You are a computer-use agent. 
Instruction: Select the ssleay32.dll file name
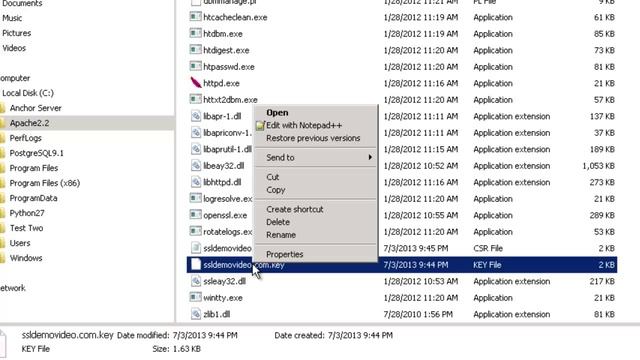[x=224, y=281]
